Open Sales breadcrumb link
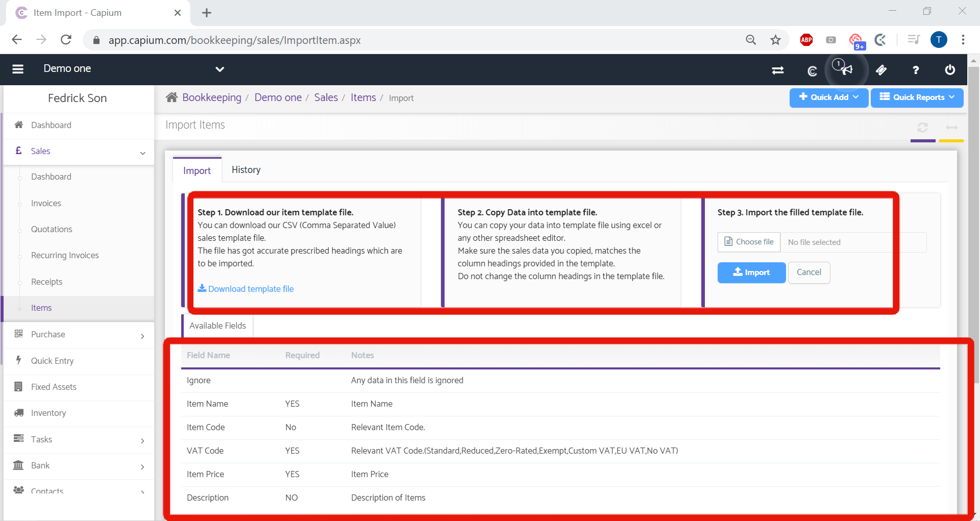Screen dimensions: 980x521 [x=326, y=97]
